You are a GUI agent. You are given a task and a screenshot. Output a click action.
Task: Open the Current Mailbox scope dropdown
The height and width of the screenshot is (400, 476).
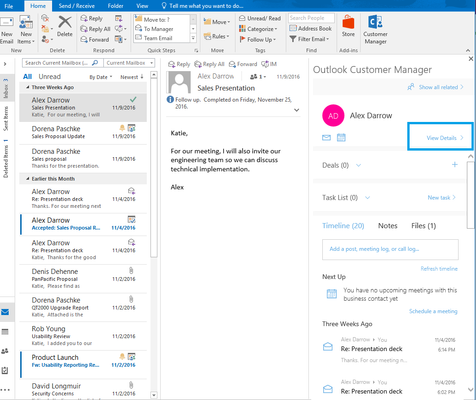point(128,63)
